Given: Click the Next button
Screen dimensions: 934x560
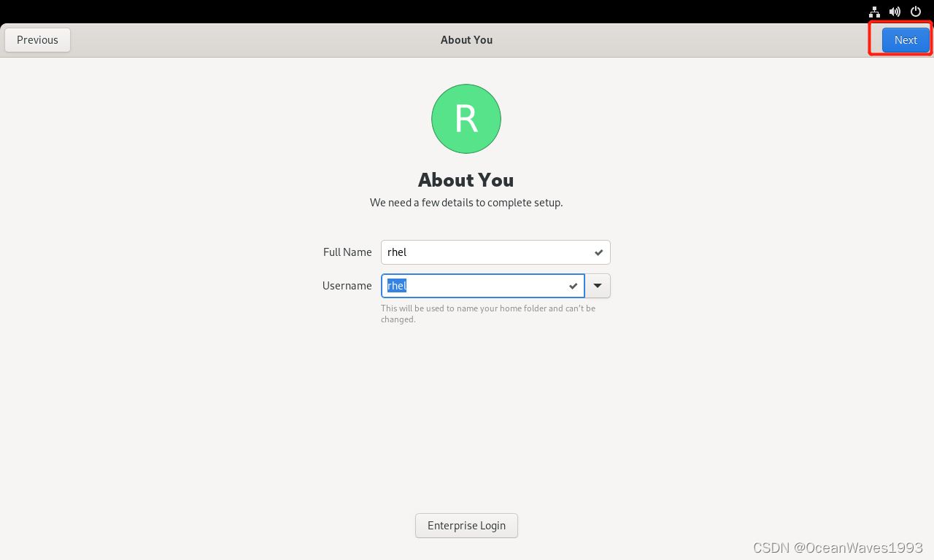Looking at the screenshot, I should (x=906, y=40).
